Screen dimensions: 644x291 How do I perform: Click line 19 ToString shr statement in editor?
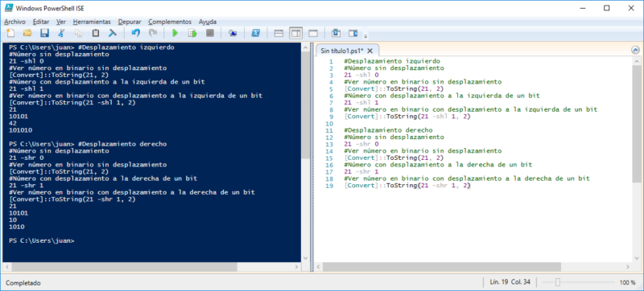pyautogui.click(x=407, y=186)
